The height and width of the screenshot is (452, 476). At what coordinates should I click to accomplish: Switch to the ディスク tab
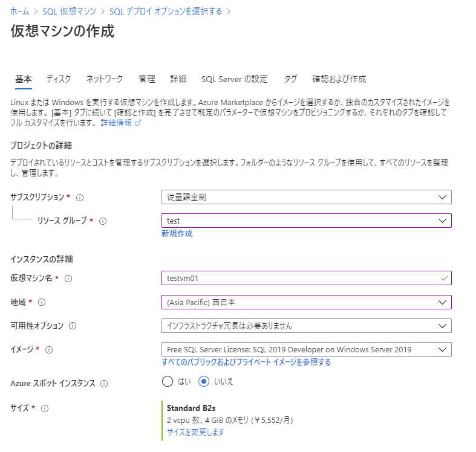pyautogui.click(x=59, y=79)
